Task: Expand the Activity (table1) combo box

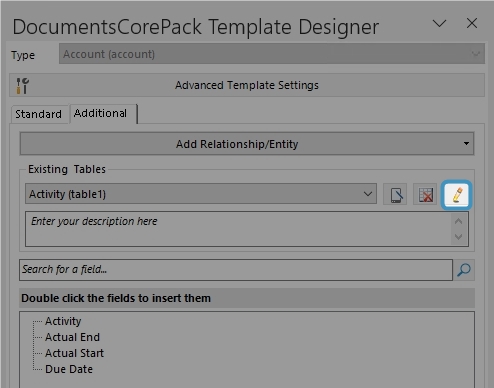Action: point(201,194)
